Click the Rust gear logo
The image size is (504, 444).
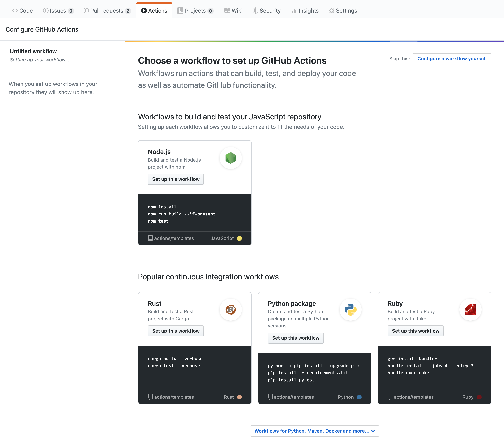[231, 310]
